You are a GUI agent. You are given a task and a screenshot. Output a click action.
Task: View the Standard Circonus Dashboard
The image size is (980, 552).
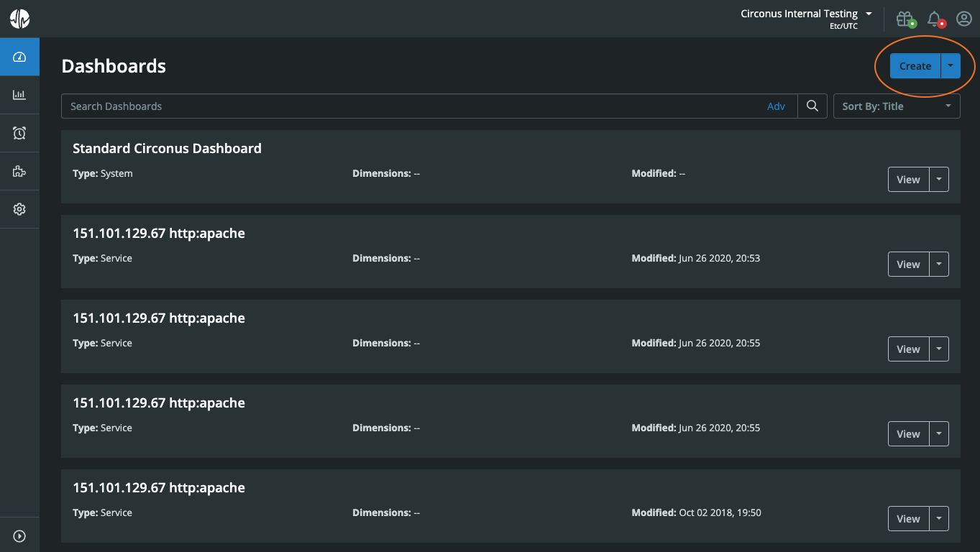[x=907, y=179]
